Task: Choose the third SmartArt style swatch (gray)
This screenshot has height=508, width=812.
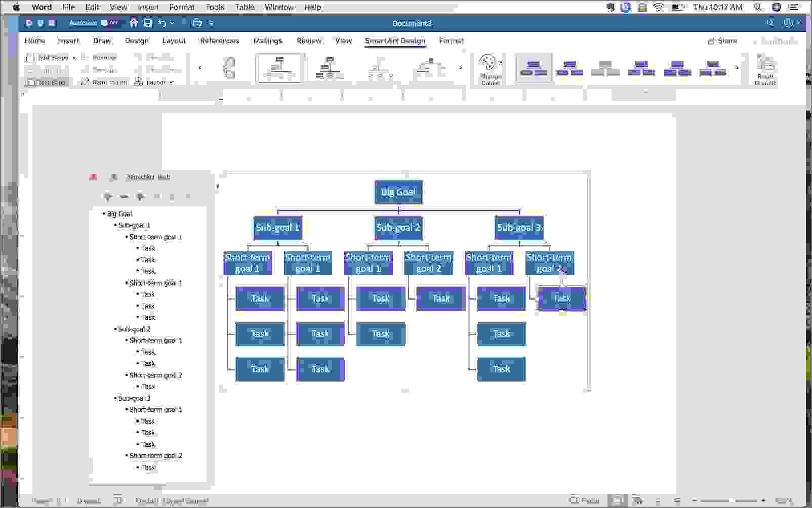Action: click(605, 68)
